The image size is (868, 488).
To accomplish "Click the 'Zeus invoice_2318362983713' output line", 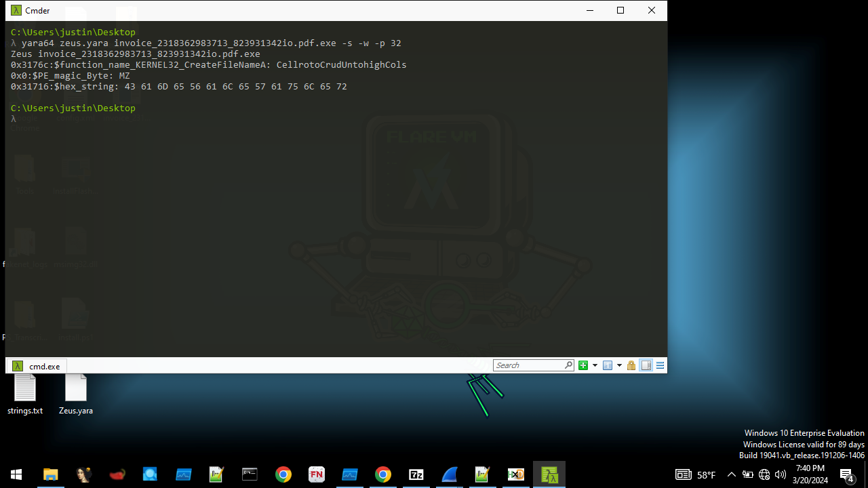I will pyautogui.click(x=136, y=54).
